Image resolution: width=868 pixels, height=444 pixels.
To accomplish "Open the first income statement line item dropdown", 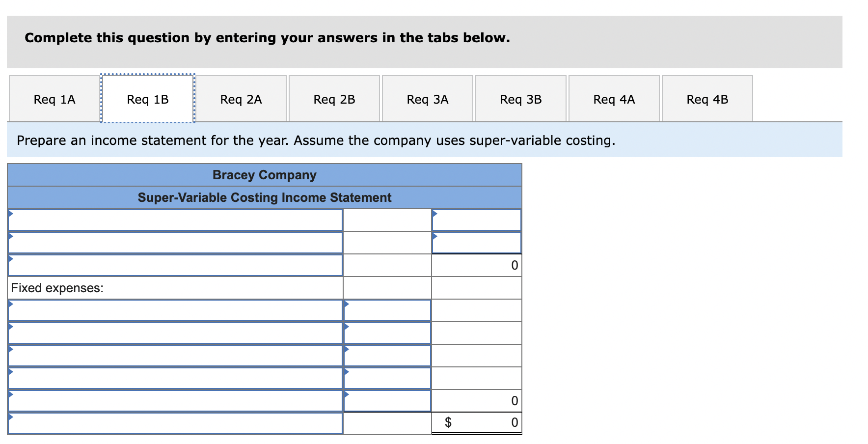I will 175,220.
